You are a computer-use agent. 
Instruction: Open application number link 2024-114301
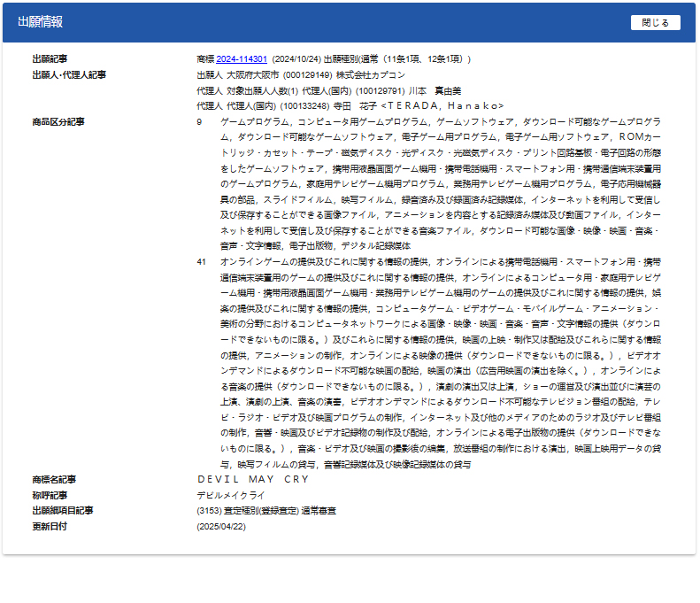(x=242, y=59)
